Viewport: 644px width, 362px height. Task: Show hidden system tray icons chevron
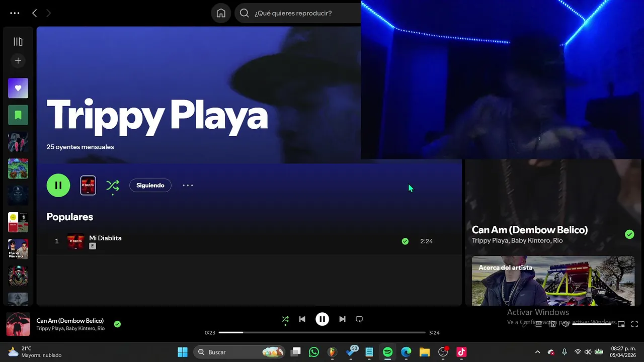pyautogui.click(x=537, y=352)
